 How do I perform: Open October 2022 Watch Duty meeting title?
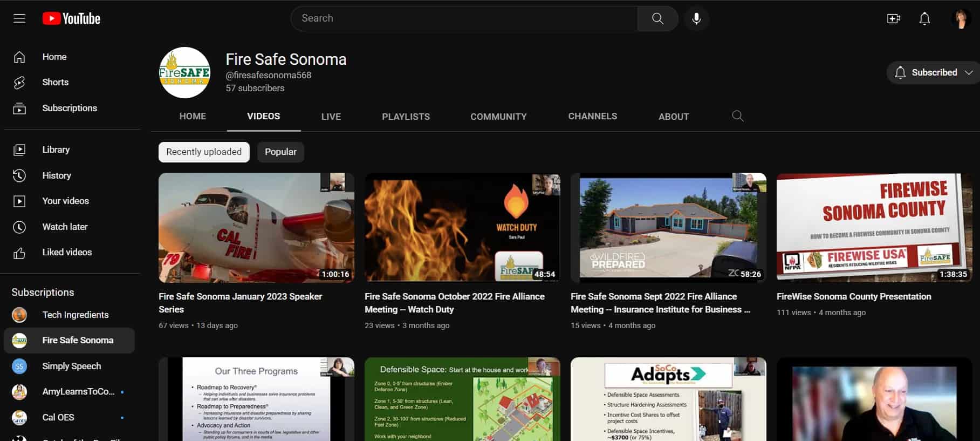coord(455,303)
